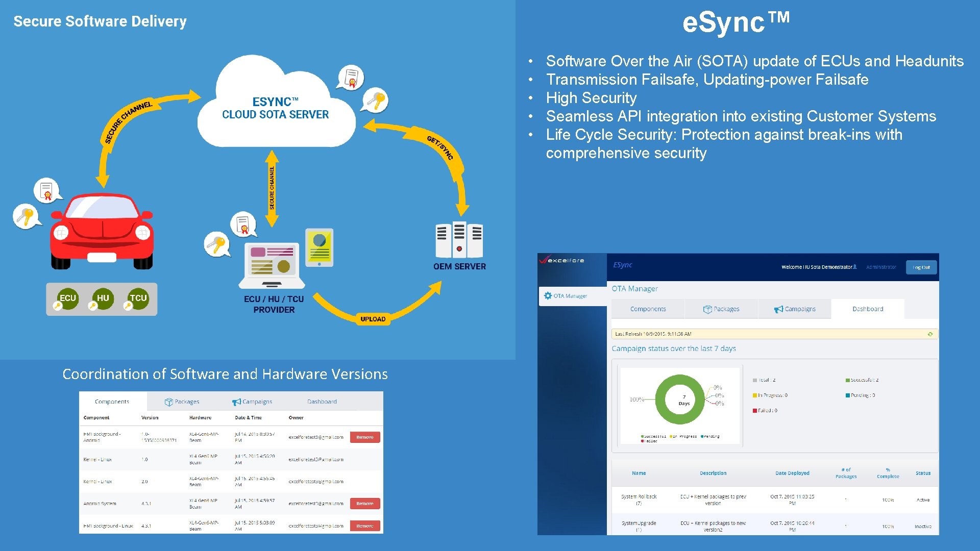The image size is (980, 551).
Task: Click the key bubble left of the red car
Action: [x=27, y=216]
